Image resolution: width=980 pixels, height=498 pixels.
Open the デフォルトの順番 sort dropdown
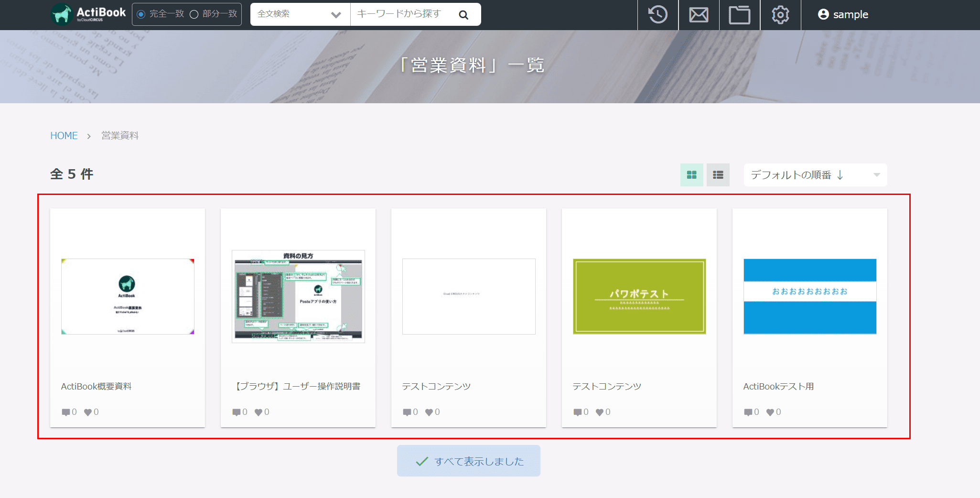815,175
